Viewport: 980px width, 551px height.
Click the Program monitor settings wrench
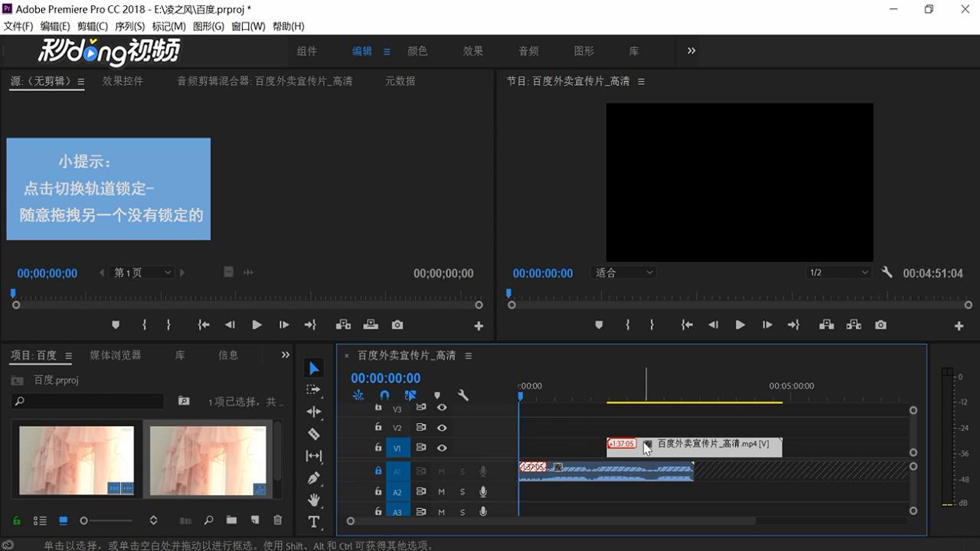pyautogui.click(x=887, y=272)
